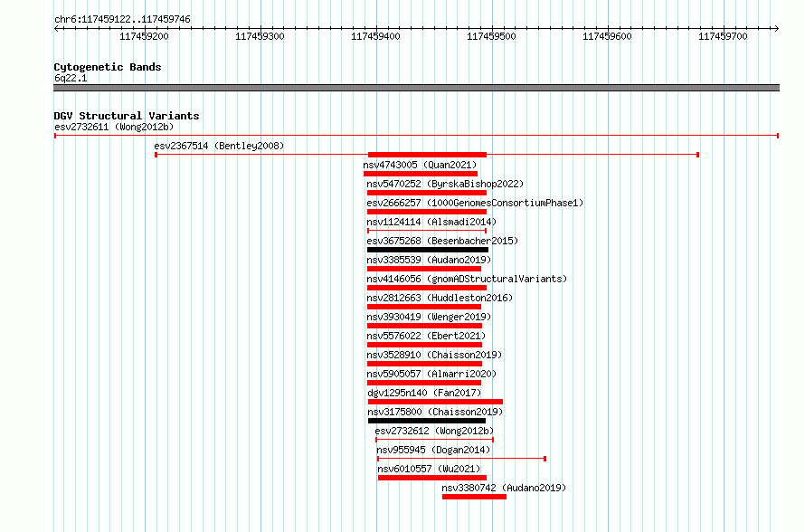The width and height of the screenshot is (805, 532).
Task: Click the red bar under dgv1295n140
Action: click(435, 402)
